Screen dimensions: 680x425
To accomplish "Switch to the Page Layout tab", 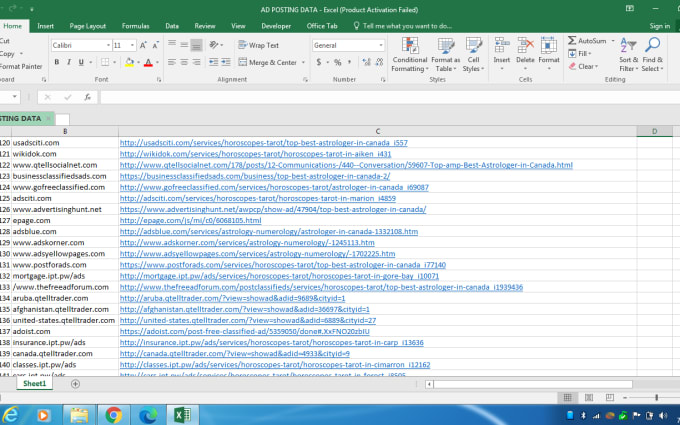I will (88, 26).
